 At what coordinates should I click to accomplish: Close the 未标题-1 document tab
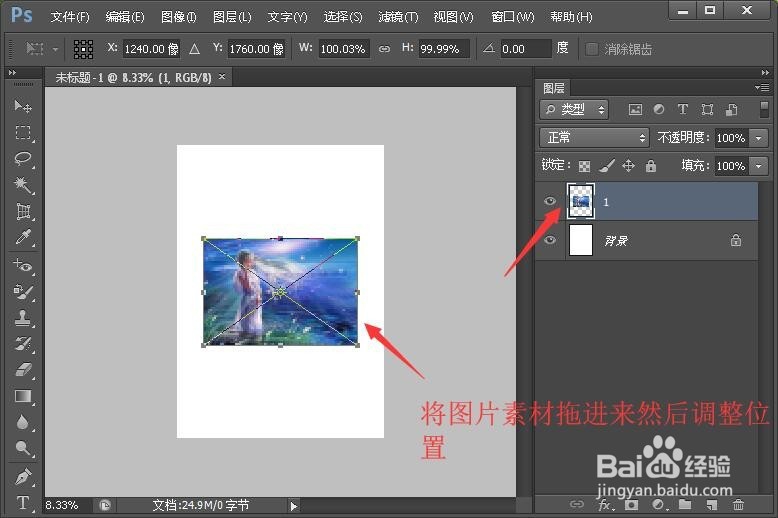coord(222,77)
